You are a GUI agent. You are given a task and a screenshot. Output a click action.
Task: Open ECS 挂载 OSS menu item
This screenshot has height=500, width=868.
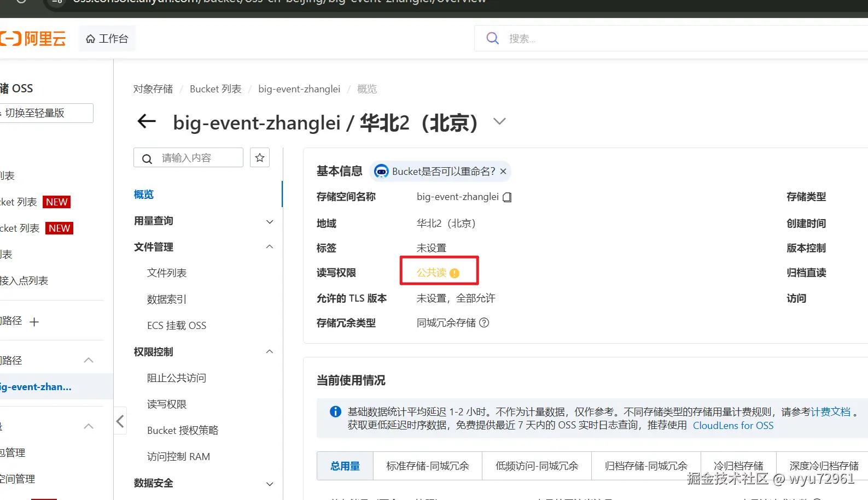pyautogui.click(x=177, y=325)
